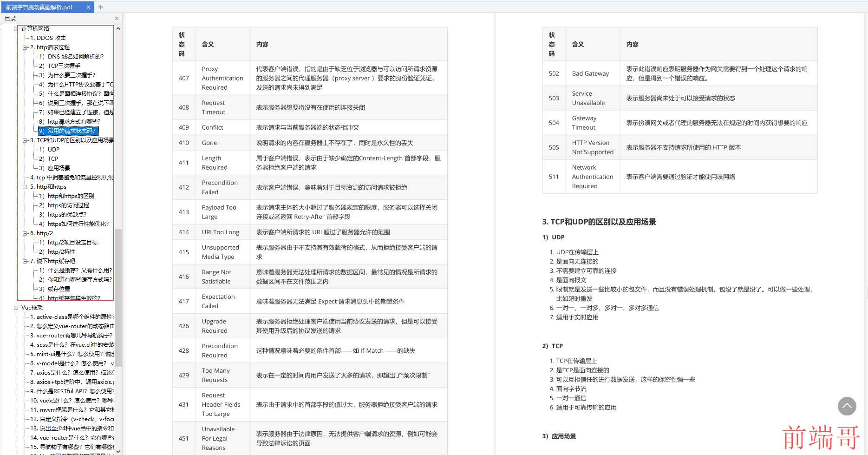Open outline entry 3) 为什么要三次握手?
The width and height of the screenshot is (868, 455).
point(67,75)
